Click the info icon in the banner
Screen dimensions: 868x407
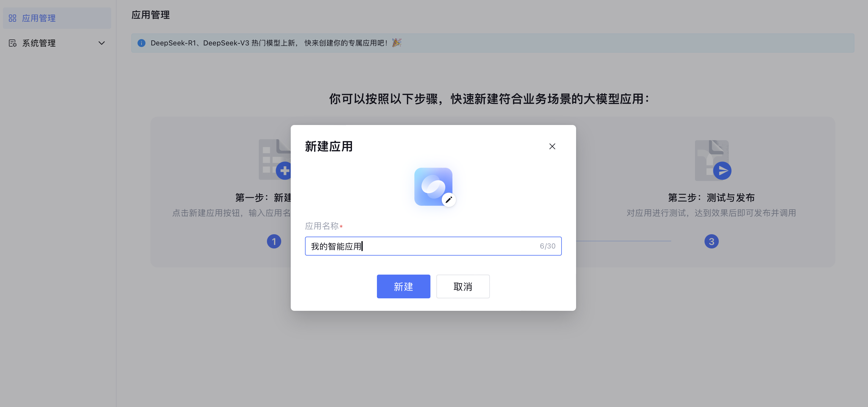141,43
